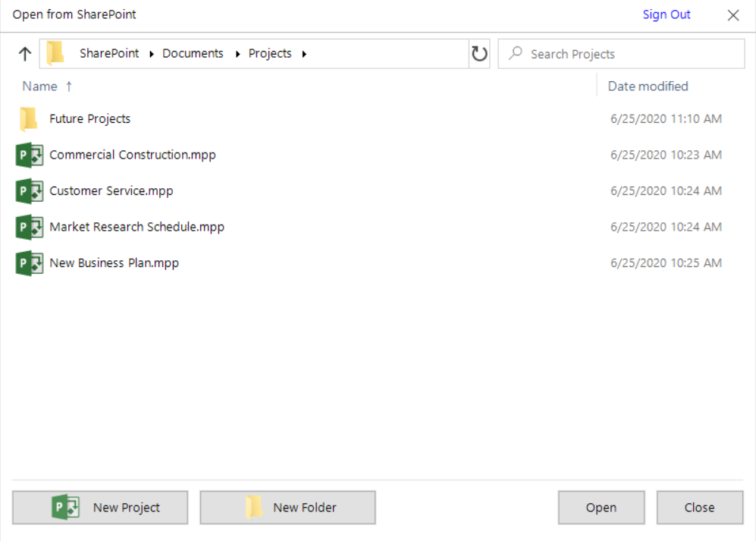The image size is (756, 541).
Task: Click the Close button
Action: (x=700, y=508)
